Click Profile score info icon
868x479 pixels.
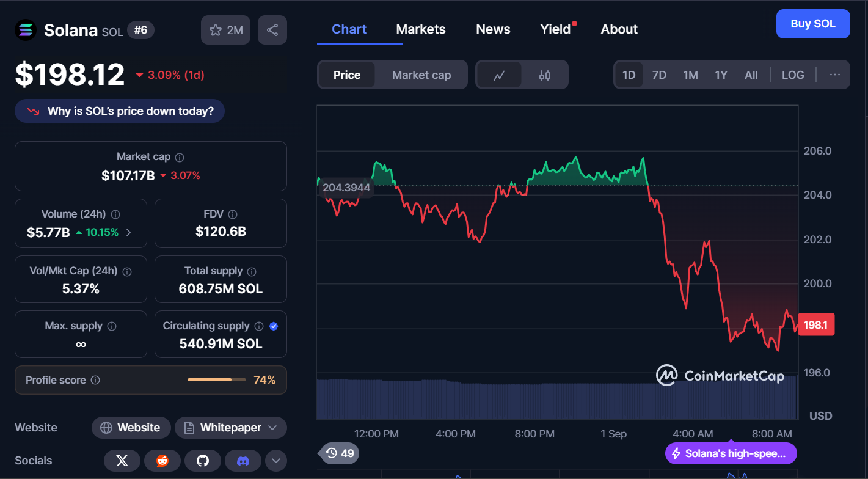coord(95,380)
